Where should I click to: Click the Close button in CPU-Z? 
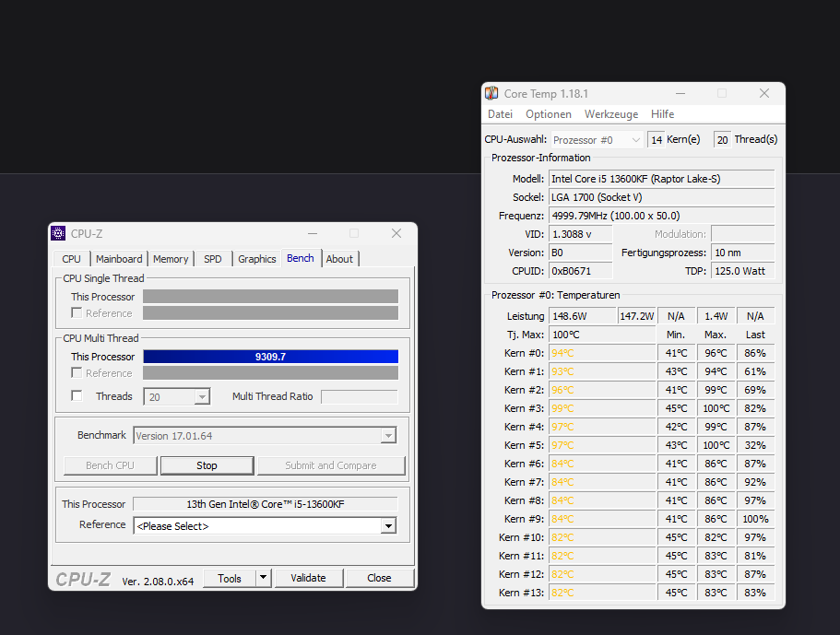[379, 578]
